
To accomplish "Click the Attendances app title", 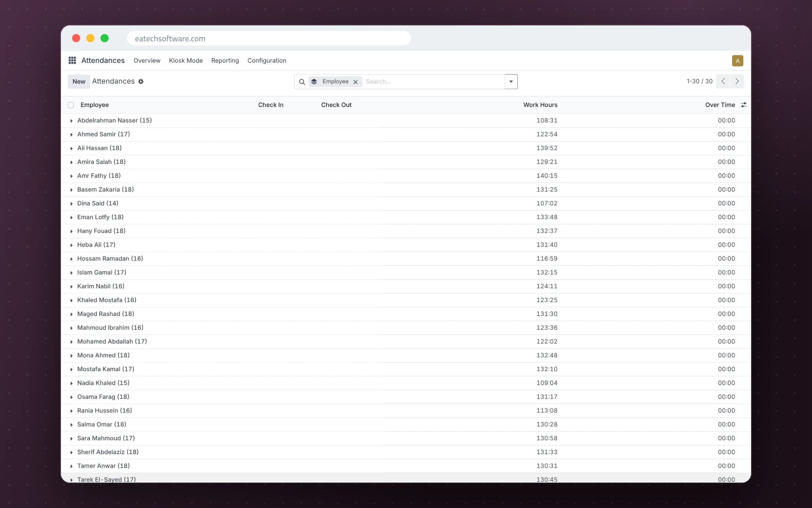I will (x=103, y=61).
